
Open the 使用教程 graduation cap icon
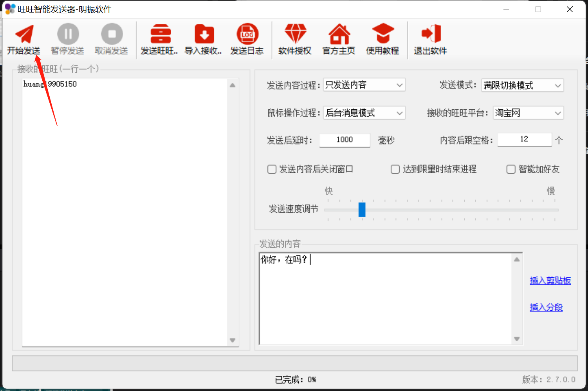coord(383,34)
